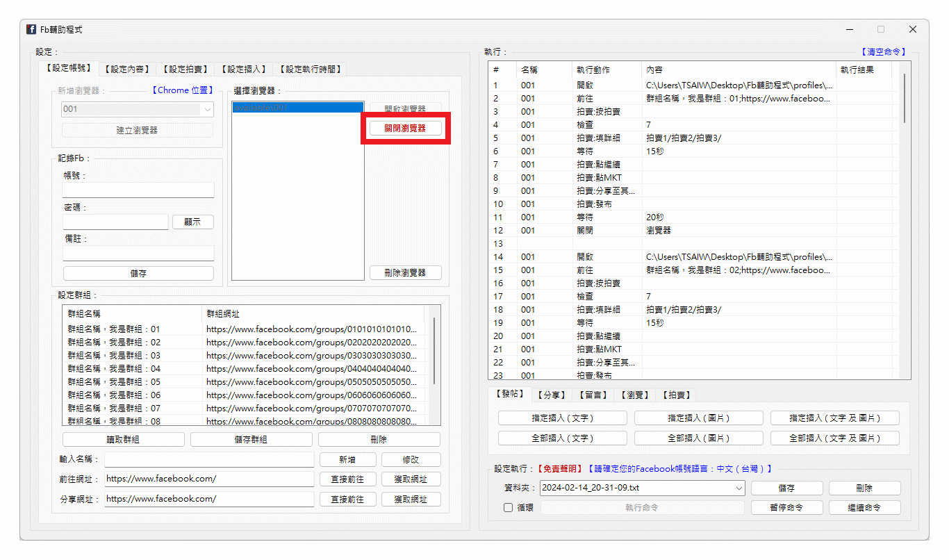Click 全部插入 ( 文字 ) button
Screen dimensions: 949x560
tap(563, 438)
